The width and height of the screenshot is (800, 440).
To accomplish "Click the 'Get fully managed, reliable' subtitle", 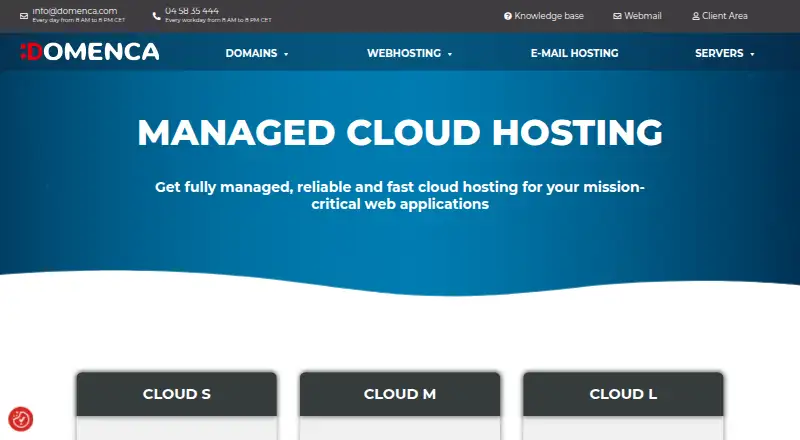I will click(x=400, y=195).
